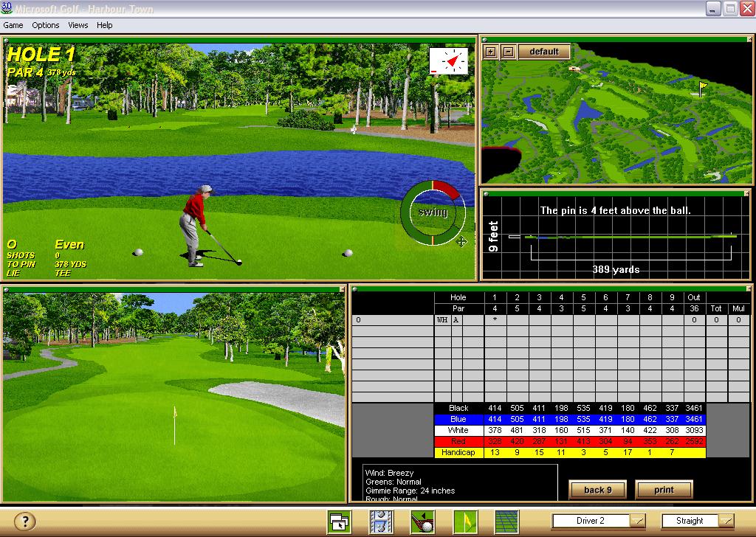Close the green view panel
This screenshot has height=537, width=756.
coord(342,289)
